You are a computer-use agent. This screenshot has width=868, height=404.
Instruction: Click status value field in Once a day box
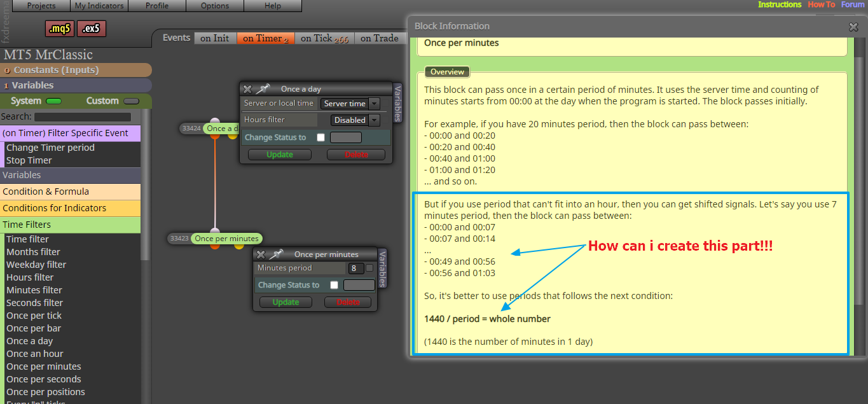coord(346,137)
